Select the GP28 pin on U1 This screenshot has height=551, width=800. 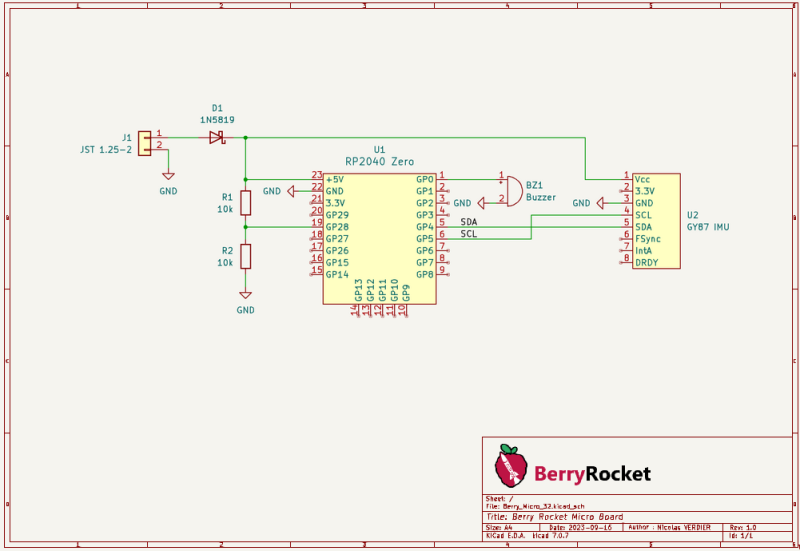coord(337,227)
